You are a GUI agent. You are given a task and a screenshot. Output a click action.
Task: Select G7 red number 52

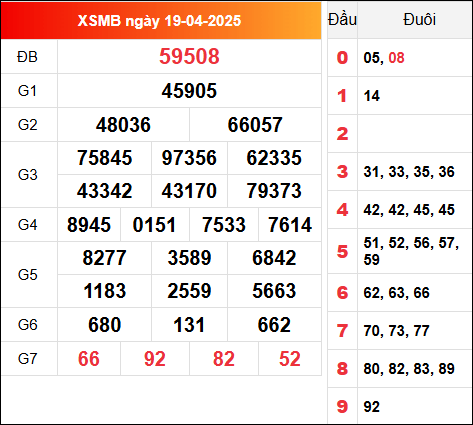click(290, 359)
